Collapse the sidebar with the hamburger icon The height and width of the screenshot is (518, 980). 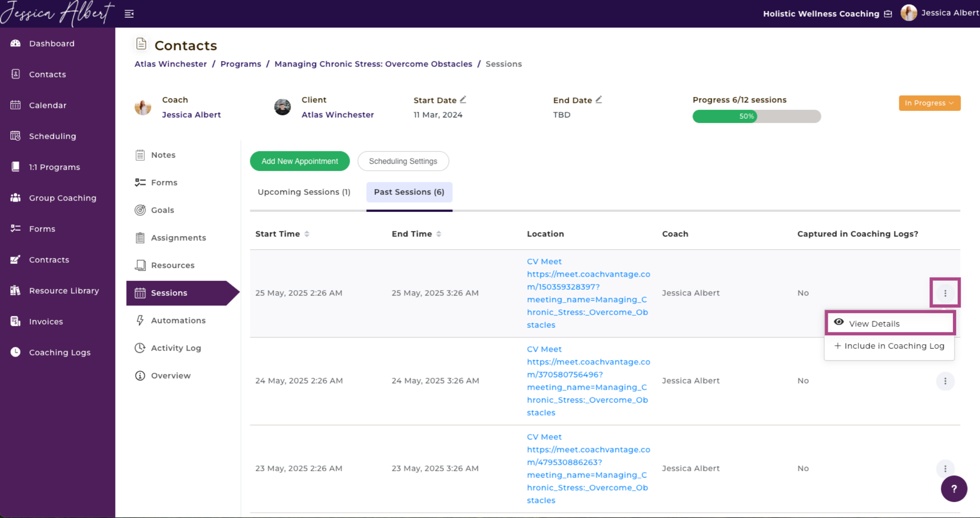(x=129, y=14)
